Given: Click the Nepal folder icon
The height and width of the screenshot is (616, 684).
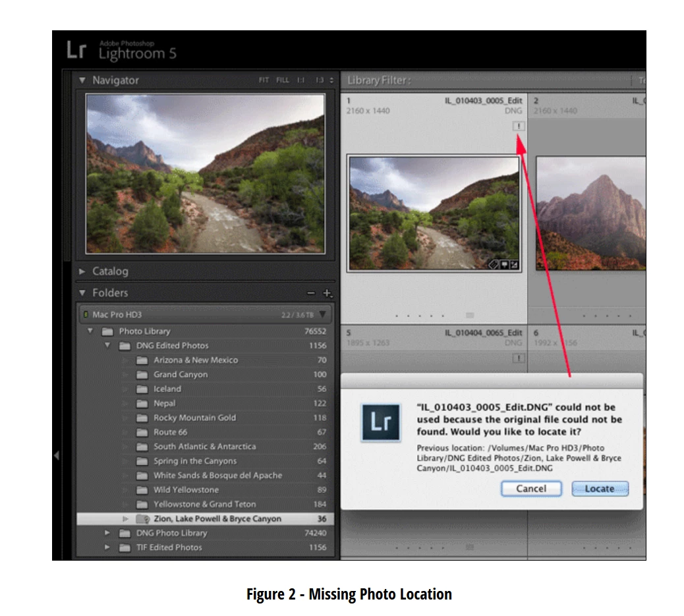Looking at the screenshot, I should pos(142,404).
